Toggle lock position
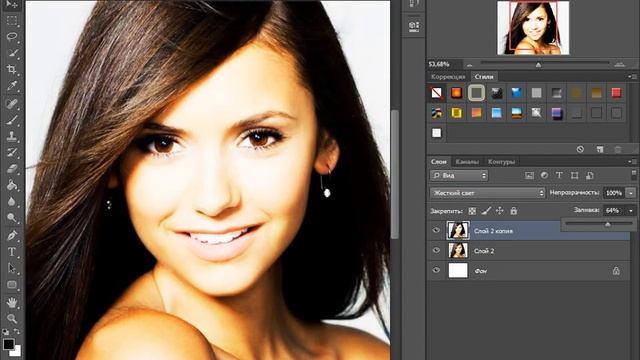This screenshot has height=360, width=640. [500, 211]
